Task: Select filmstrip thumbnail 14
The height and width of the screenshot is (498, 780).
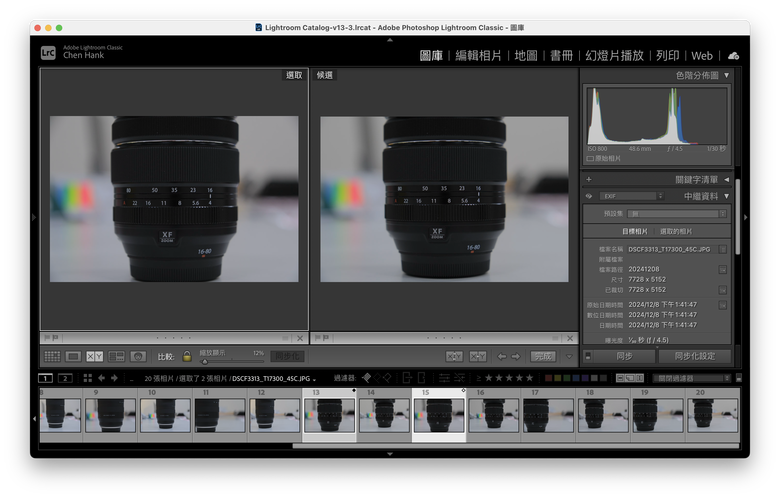Action: click(384, 414)
